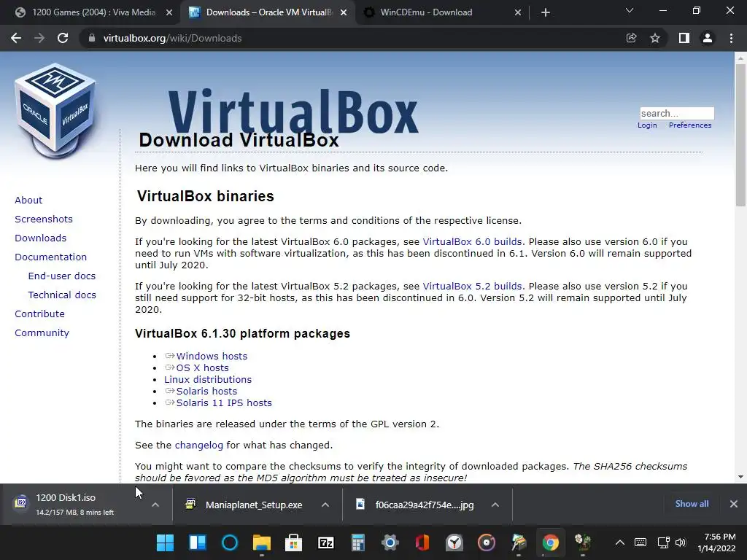The width and height of the screenshot is (747, 560).
Task: Click the Chrome icon in the taskbar
Action: [x=550, y=542]
